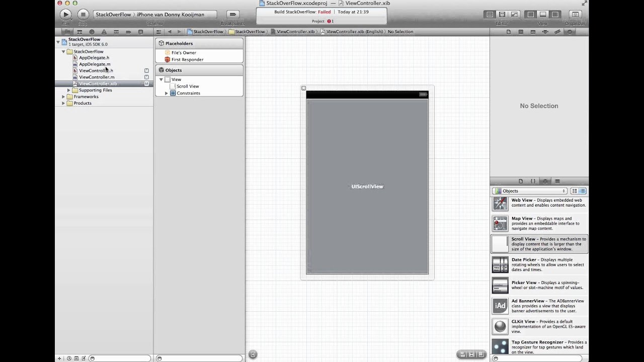The image size is (644, 362).
Task: Run the StackOverFlow project
Action: tap(66, 15)
